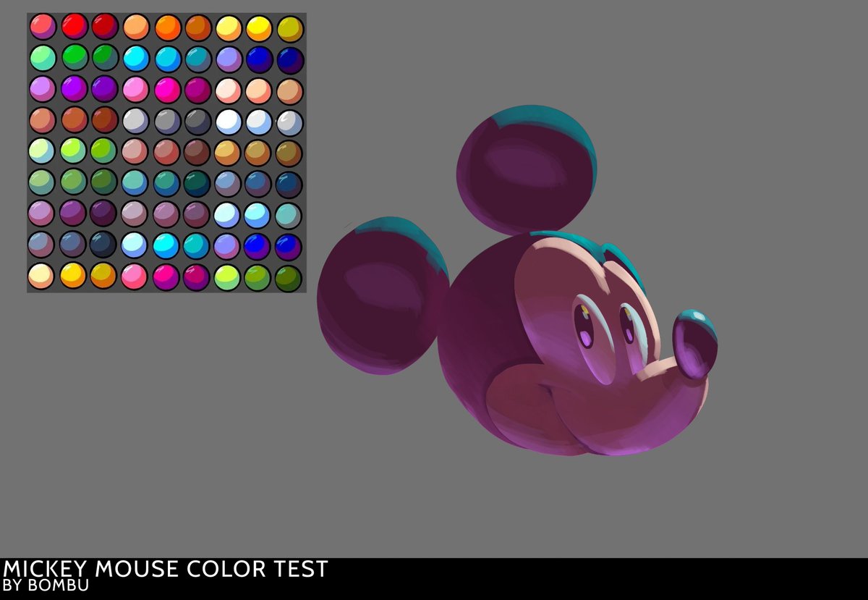Select the darkest navy swatch ending the second row
This screenshot has width=868, height=600.
tap(290, 59)
